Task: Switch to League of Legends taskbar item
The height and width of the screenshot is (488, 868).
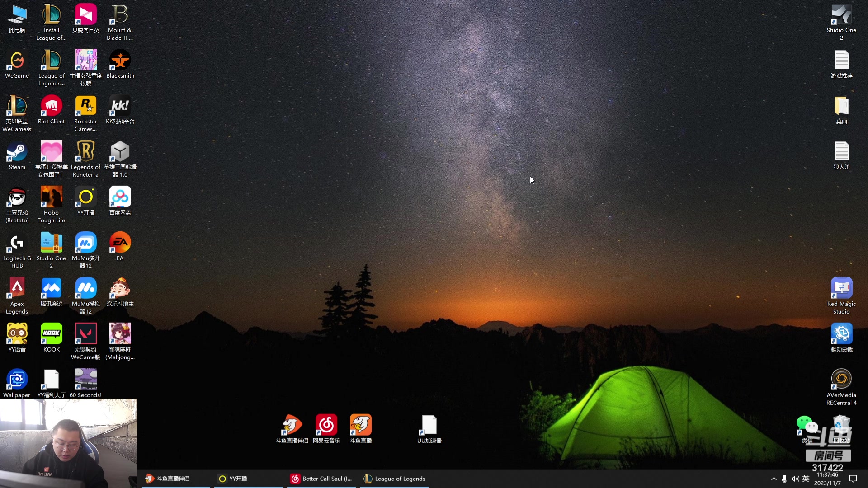Action: click(x=394, y=479)
